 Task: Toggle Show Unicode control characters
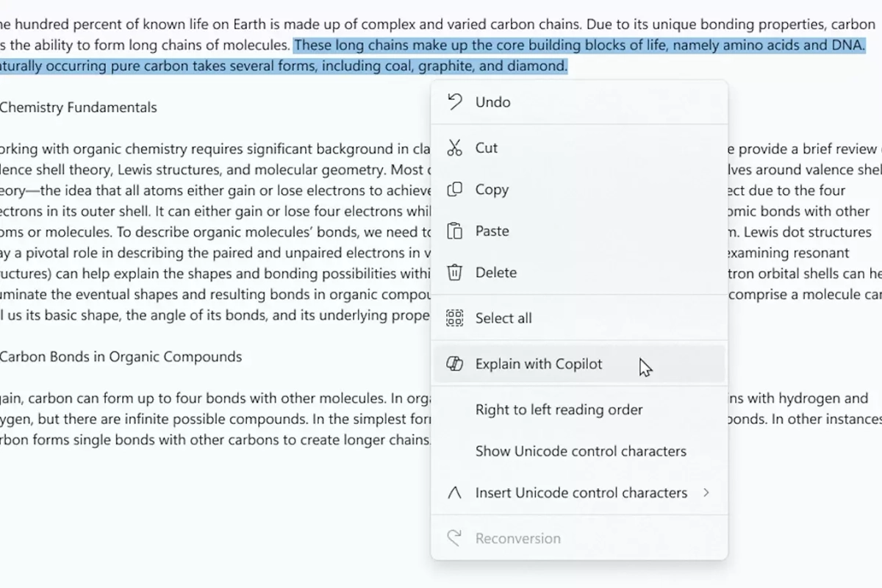tap(581, 451)
